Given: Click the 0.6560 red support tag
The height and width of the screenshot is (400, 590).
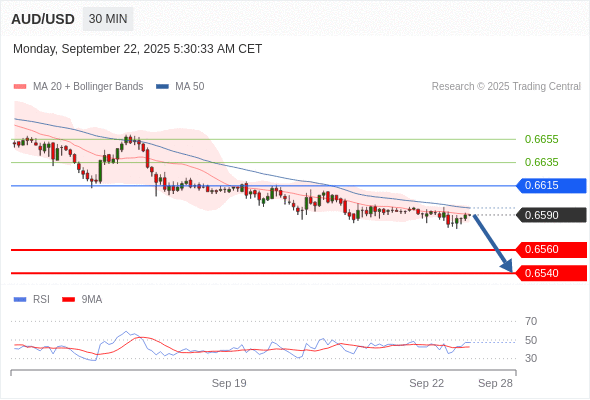Looking at the screenshot, I should click(551, 249).
